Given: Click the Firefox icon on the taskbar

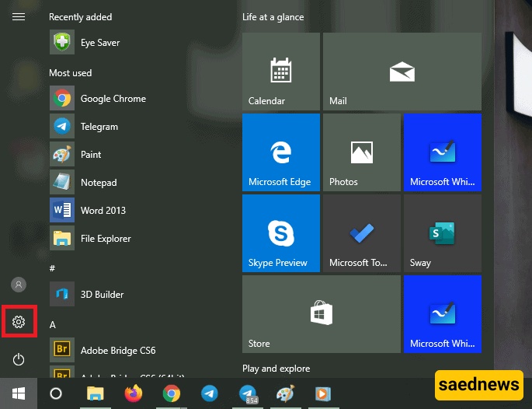Looking at the screenshot, I should click(134, 393).
